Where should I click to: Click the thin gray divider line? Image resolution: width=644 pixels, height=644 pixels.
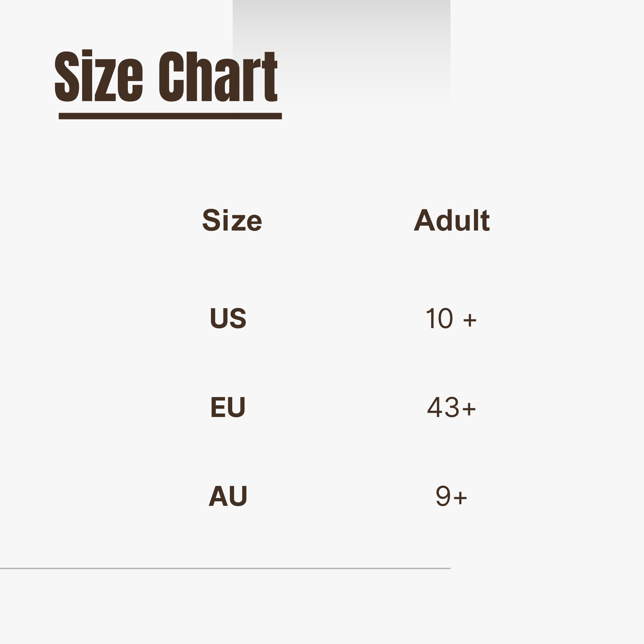point(225,568)
